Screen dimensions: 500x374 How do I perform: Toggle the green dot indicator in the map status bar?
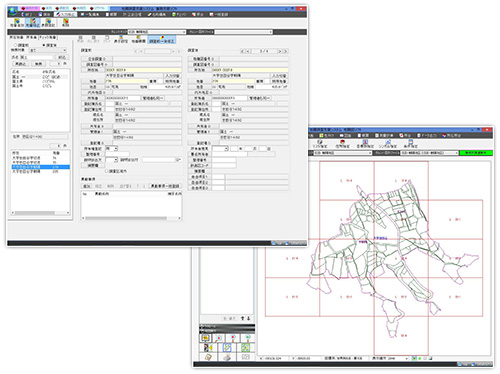click(420, 358)
